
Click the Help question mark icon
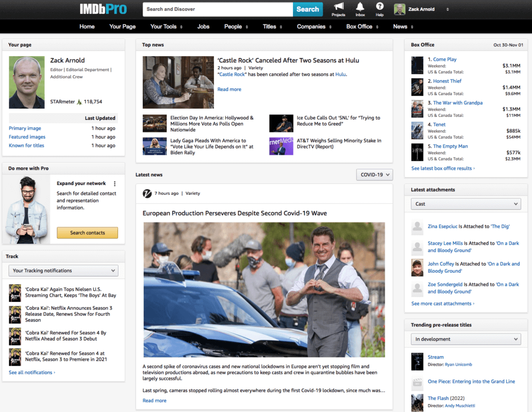pos(380,6)
